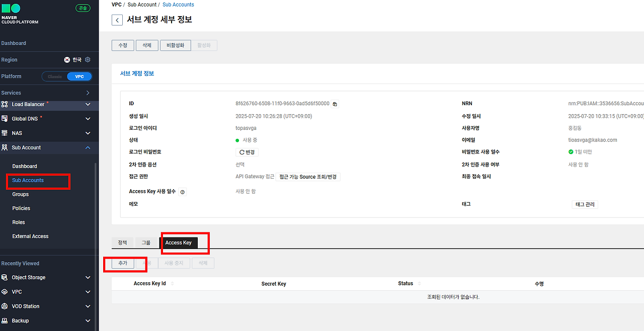This screenshot has width=644, height=331.
Task: Switch to the 정책 tab
Action: tap(122, 242)
